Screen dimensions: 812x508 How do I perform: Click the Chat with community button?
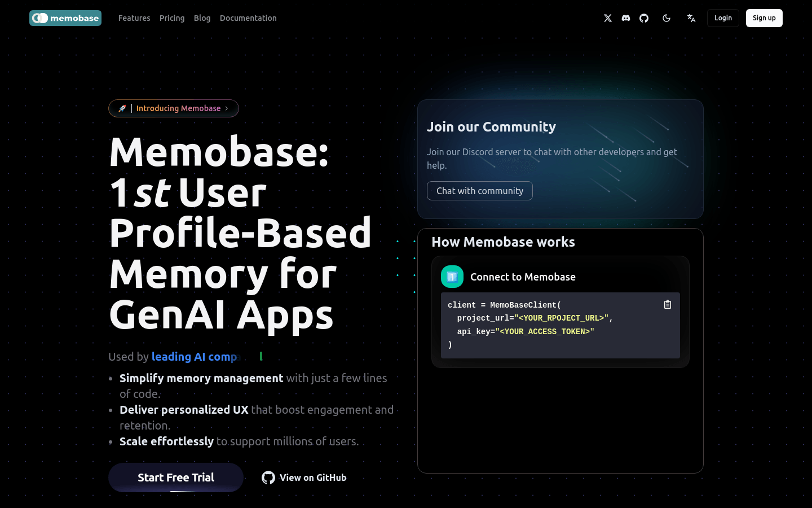480,191
